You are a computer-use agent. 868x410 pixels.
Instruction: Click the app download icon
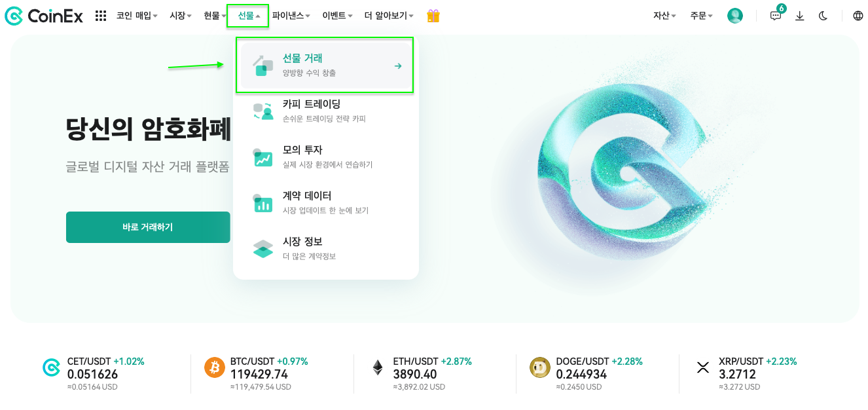pyautogui.click(x=799, y=16)
